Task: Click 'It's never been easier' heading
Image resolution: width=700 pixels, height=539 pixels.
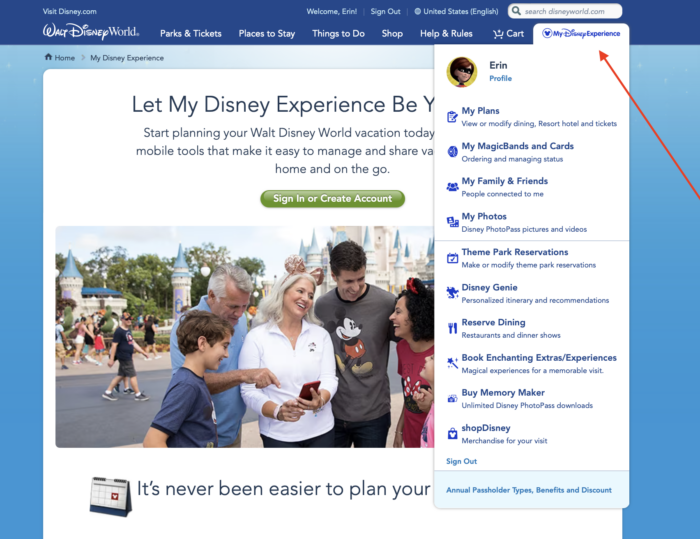Action: click(283, 489)
